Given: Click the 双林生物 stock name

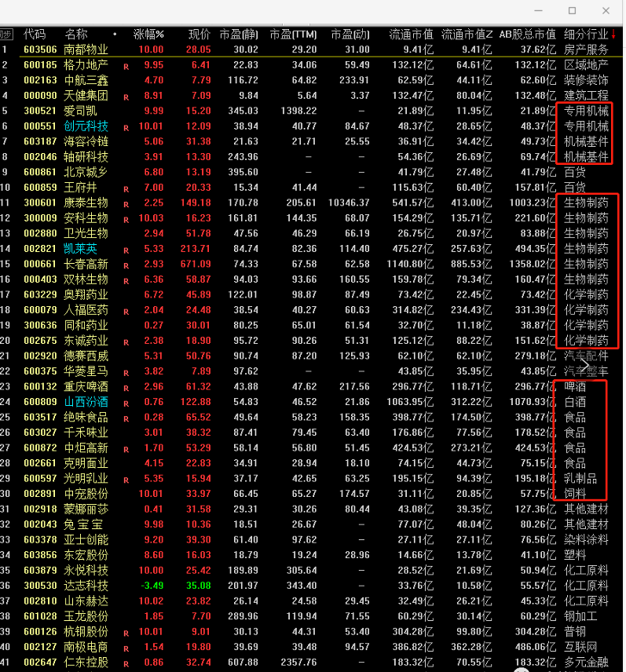Looking at the screenshot, I should coord(86,279).
